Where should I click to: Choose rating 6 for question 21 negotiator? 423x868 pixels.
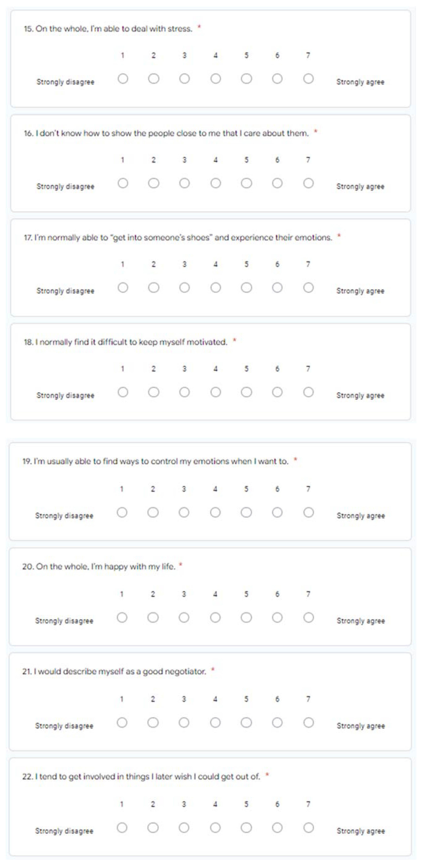(277, 723)
